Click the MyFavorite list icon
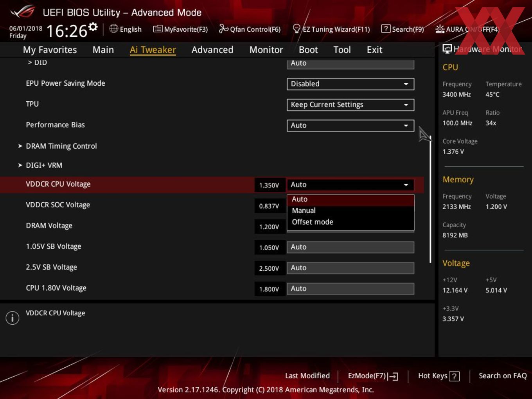This screenshot has height=399, width=532. [x=157, y=29]
